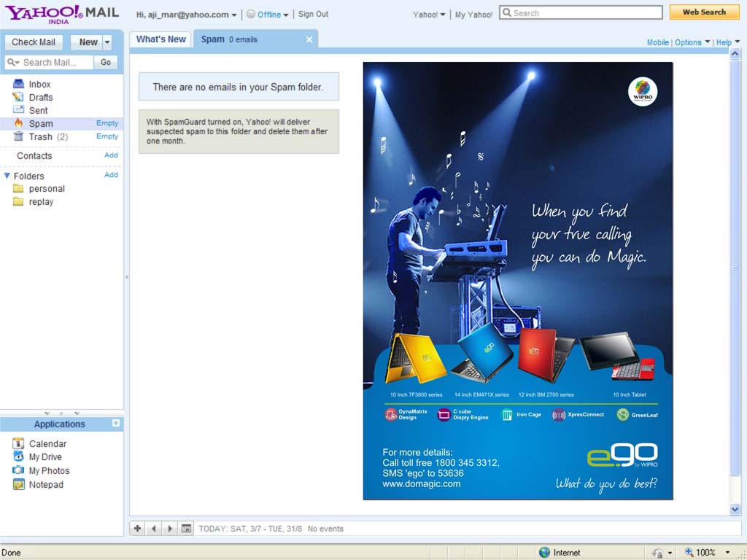747x560 pixels.
Task: Open the My Photos camera icon
Action: click(18, 470)
